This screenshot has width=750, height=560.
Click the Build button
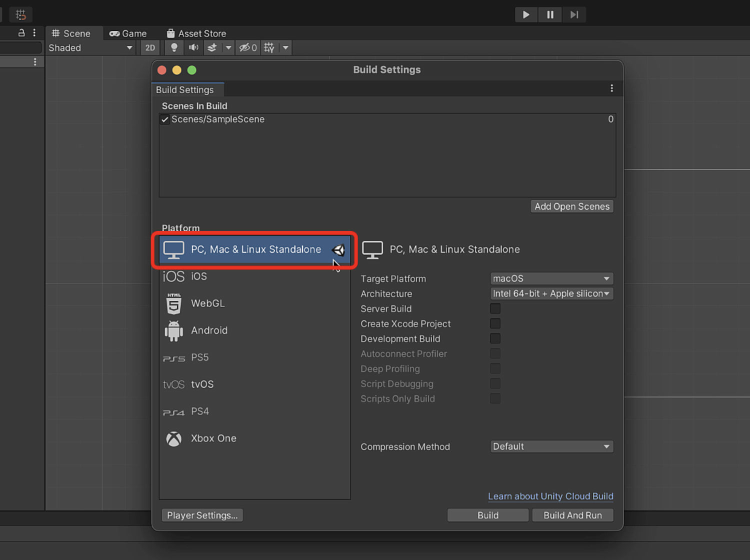coord(488,515)
